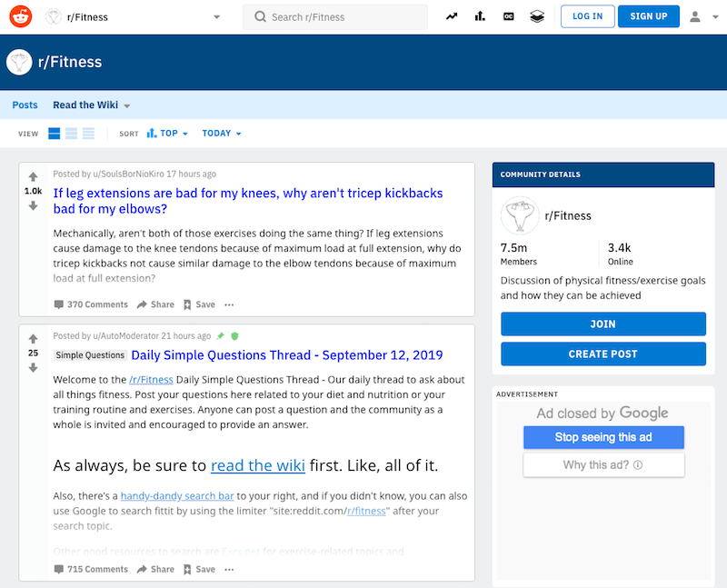Upvote the leg extensions post
This screenshot has height=588, width=727.
33,176
